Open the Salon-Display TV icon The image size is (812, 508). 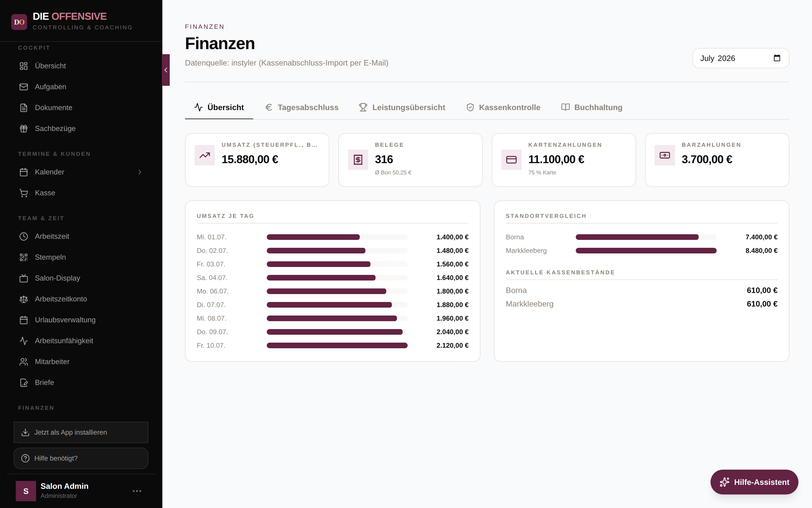(x=23, y=278)
